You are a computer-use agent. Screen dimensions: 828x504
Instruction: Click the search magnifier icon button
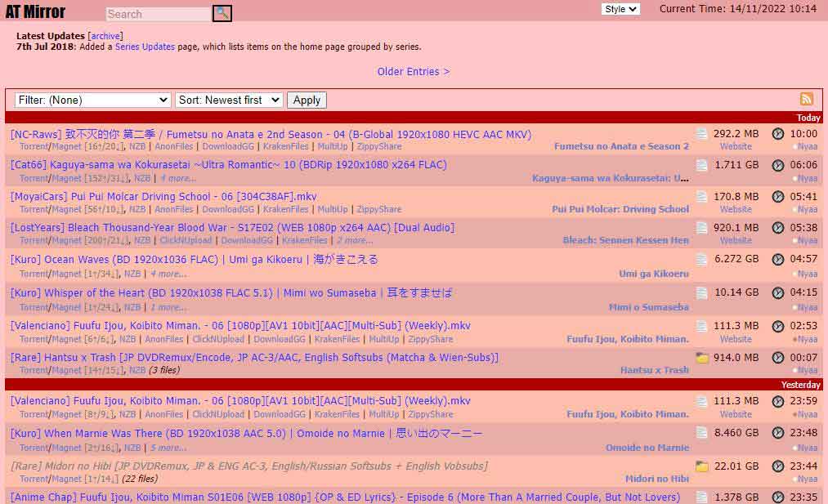(222, 14)
